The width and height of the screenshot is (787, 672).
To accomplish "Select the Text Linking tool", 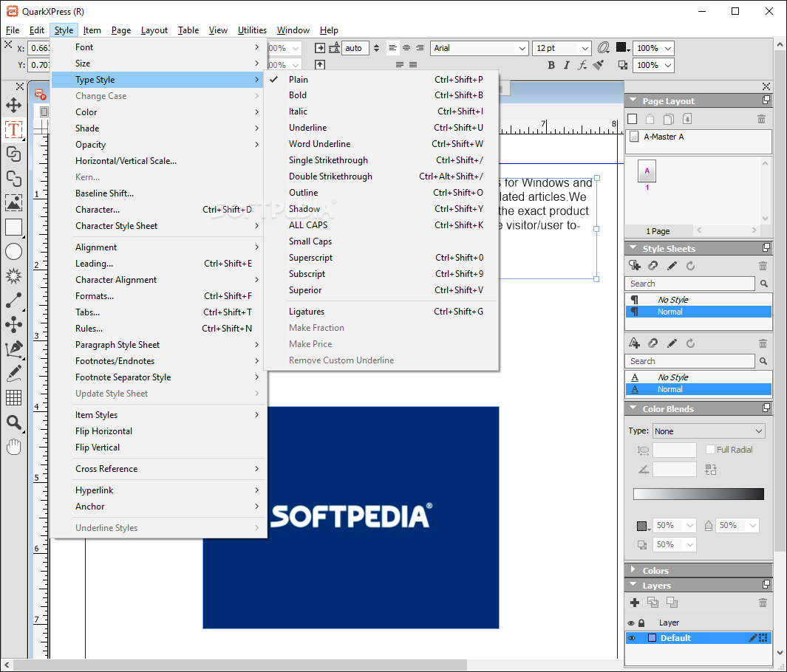I will click(x=13, y=154).
